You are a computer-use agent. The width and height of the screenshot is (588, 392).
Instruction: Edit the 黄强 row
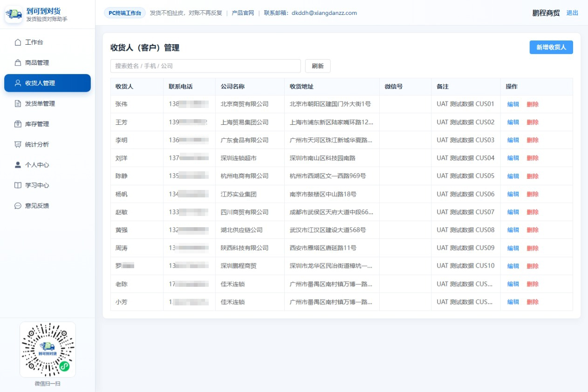click(513, 230)
